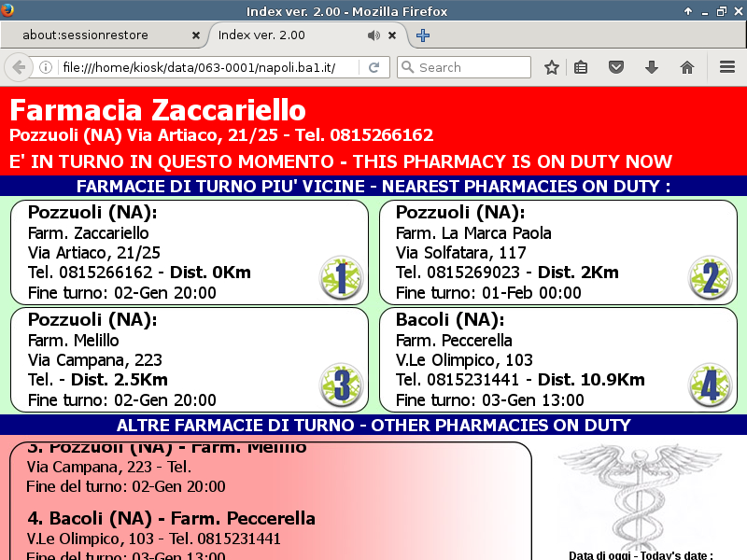The width and height of the screenshot is (747, 560).
Task: Mute the audio on Index ver. 2.00 tab
Action: pos(373,35)
